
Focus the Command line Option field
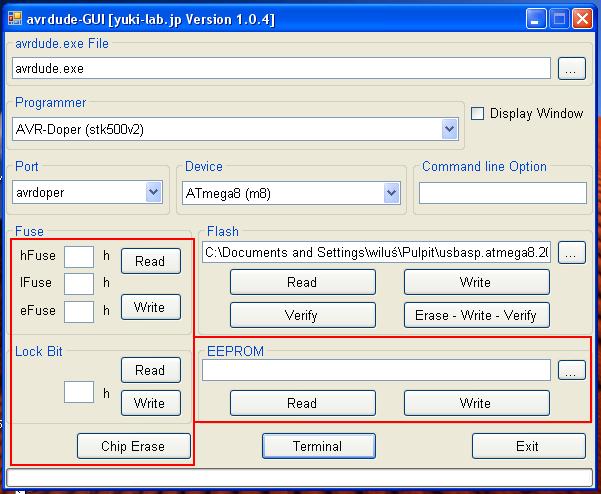502,192
